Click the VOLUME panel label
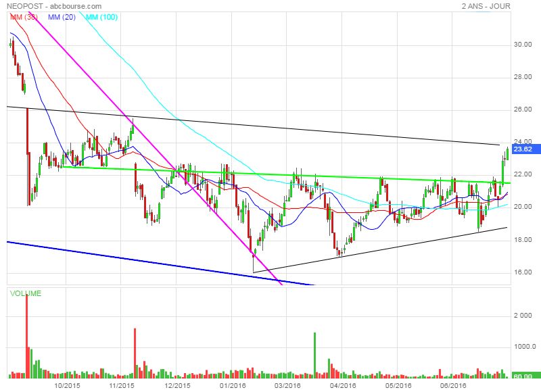This screenshot has height=392, width=541. click(x=25, y=293)
